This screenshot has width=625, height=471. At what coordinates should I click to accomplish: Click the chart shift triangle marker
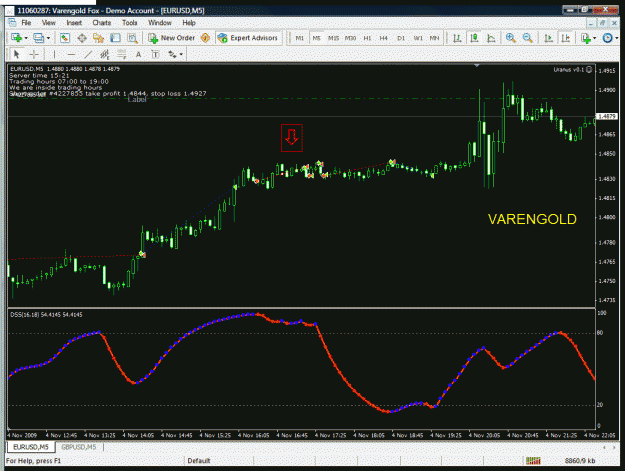(477, 65)
